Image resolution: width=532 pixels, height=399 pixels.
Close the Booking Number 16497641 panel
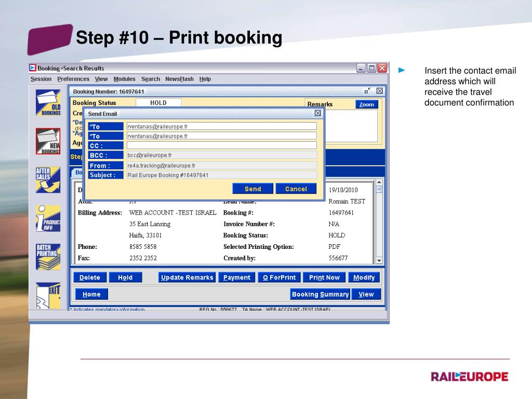click(x=380, y=91)
